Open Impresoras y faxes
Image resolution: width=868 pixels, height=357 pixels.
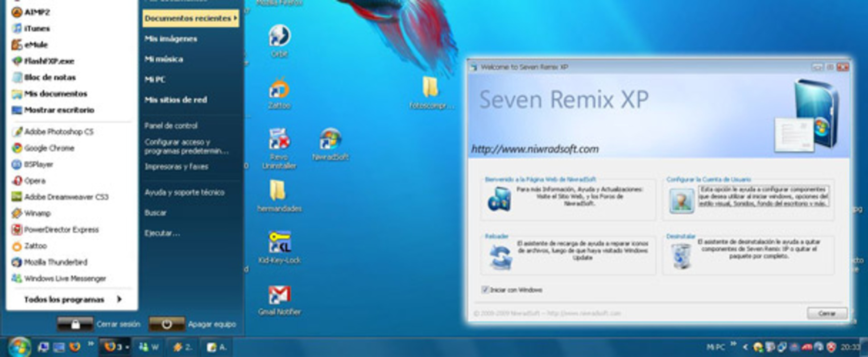[177, 166]
